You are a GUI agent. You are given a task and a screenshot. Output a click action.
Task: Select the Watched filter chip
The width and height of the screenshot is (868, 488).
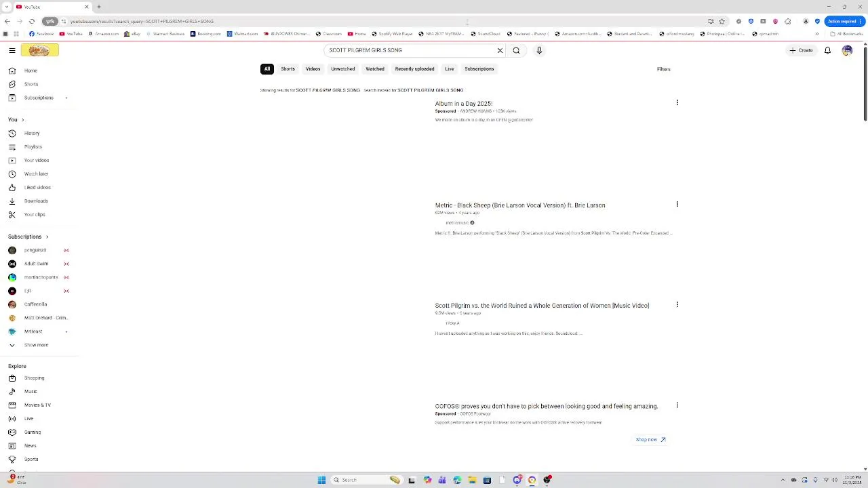click(x=375, y=68)
